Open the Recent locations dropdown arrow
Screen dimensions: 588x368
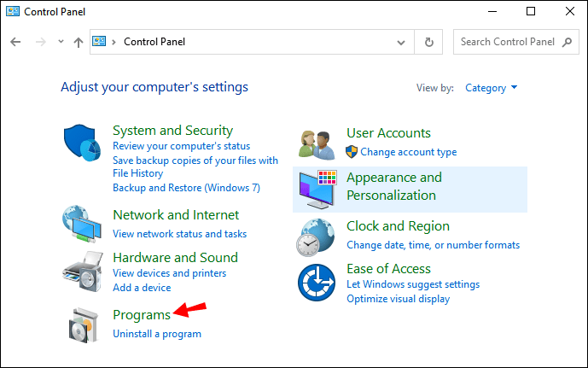pyautogui.click(x=61, y=42)
